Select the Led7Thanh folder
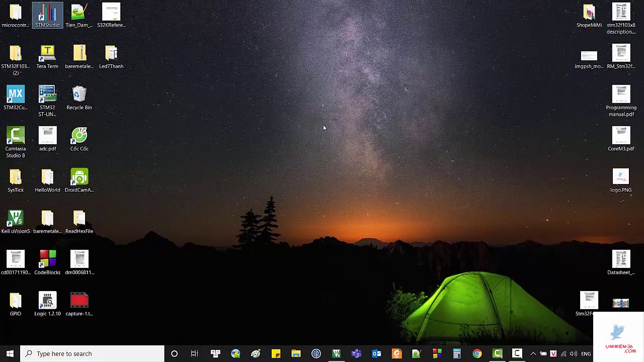Screen dimensions: 644x362 click(111, 57)
